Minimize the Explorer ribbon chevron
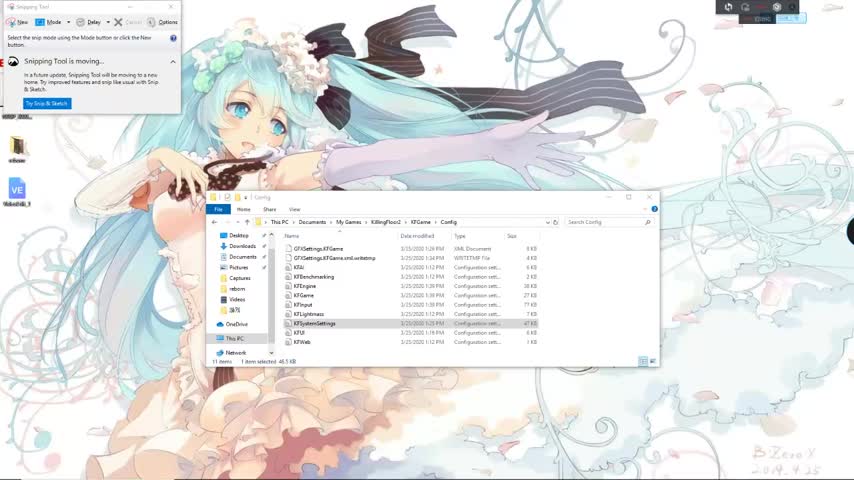This screenshot has width=854, height=480. (645, 209)
